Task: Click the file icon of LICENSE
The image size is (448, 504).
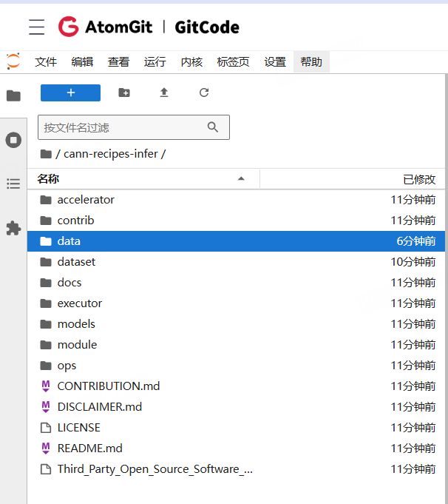Action: point(46,428)
